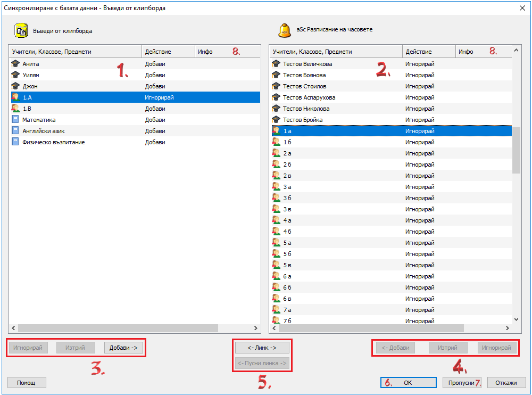Click the teacher icon beside Тестов Величкова

click(x=276, y=64)
